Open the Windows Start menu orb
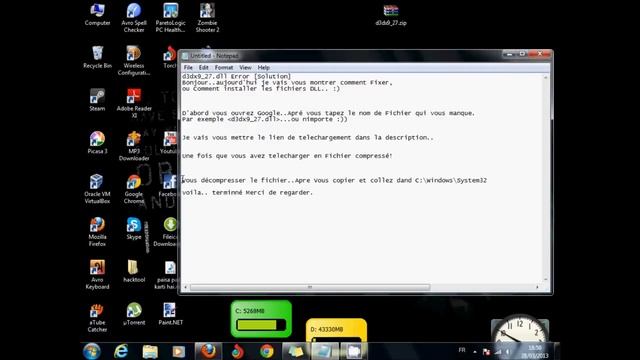The image size is (640, 360). (91, 351)
